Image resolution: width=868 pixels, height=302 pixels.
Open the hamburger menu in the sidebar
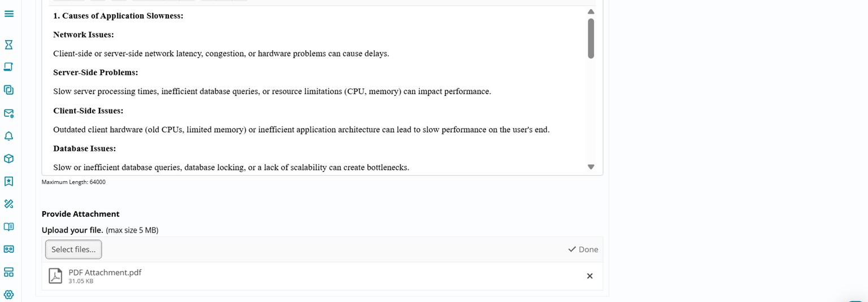9,14
